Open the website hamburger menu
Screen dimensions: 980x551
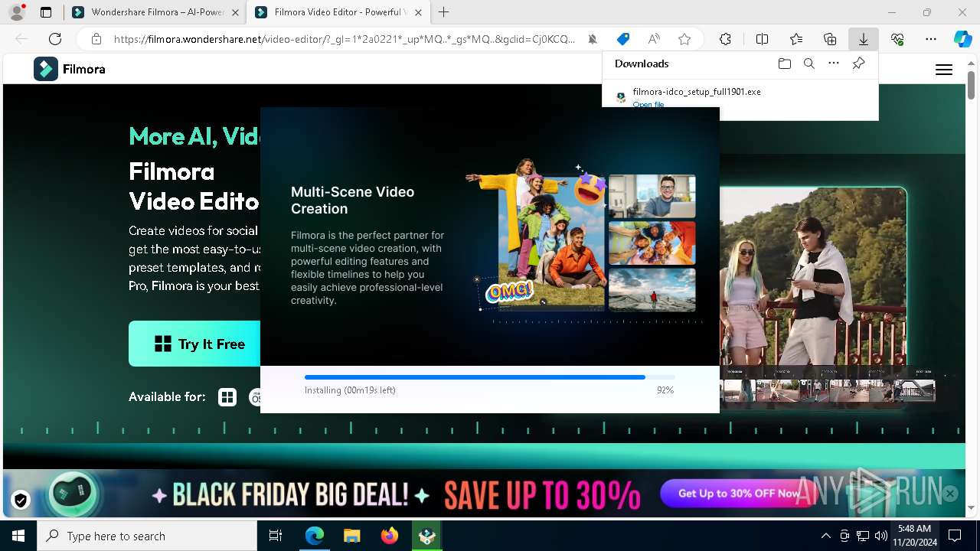point(944,70)
